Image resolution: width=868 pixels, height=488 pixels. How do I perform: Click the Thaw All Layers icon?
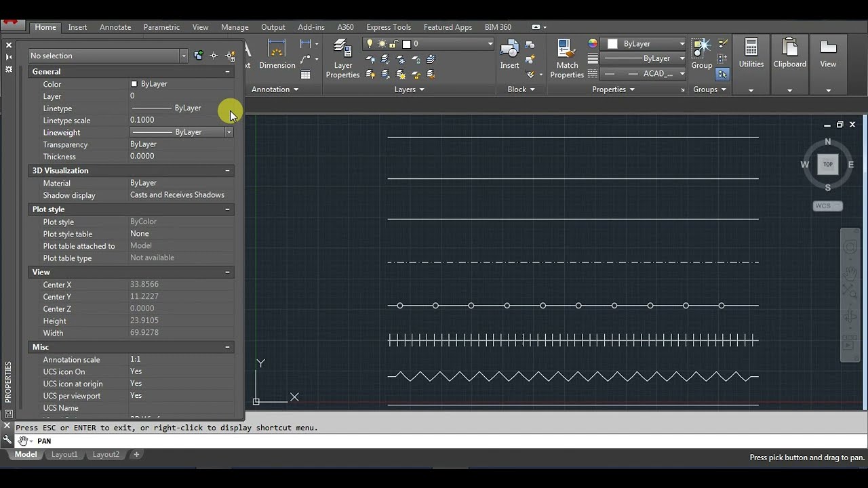[401, 73]
